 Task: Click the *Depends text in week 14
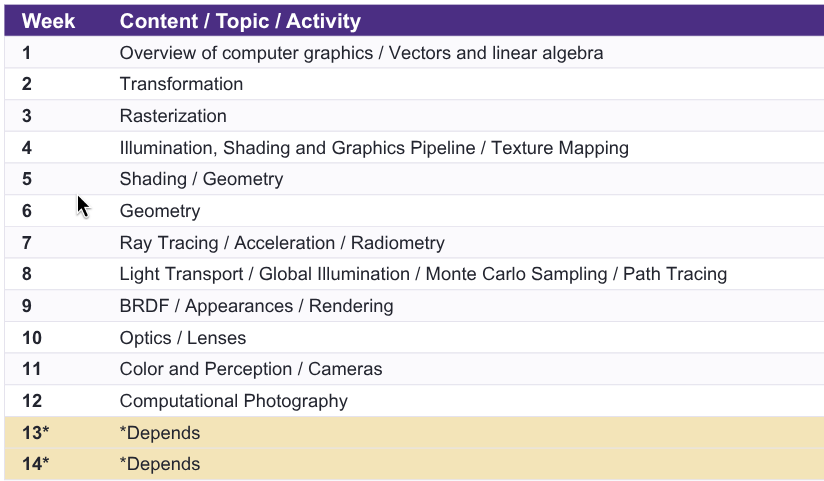160,464
